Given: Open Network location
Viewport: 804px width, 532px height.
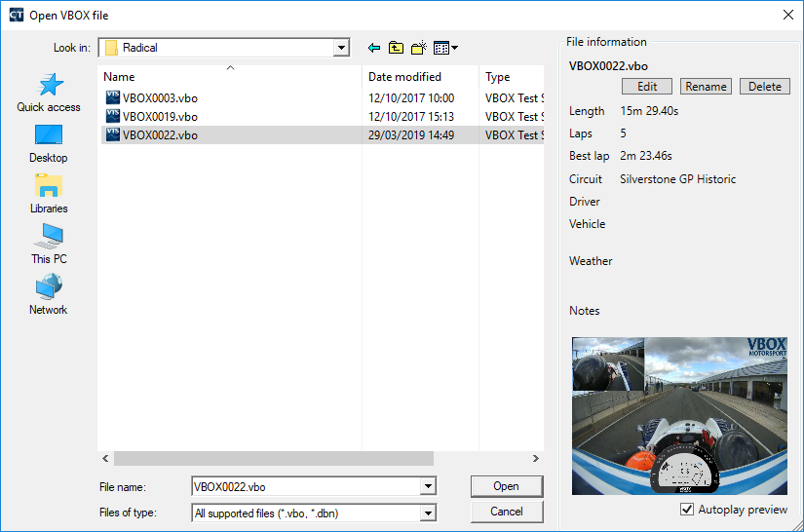Looking at the screenshot, I should pos(49,294).
